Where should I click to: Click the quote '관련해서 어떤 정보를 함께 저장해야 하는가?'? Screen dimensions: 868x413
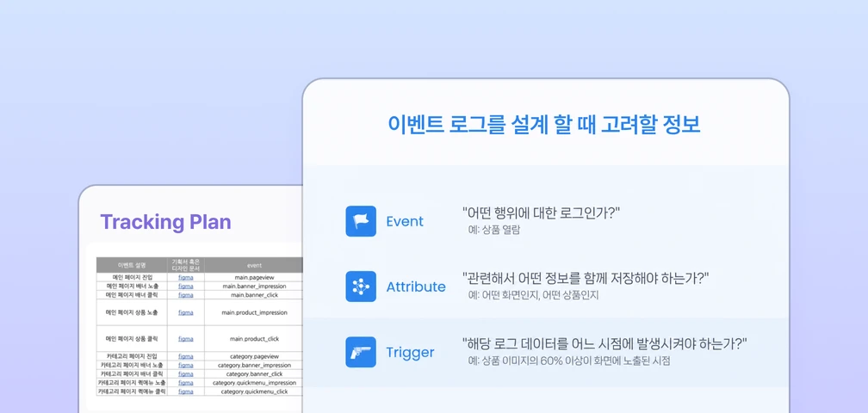[x=586, y=278]
